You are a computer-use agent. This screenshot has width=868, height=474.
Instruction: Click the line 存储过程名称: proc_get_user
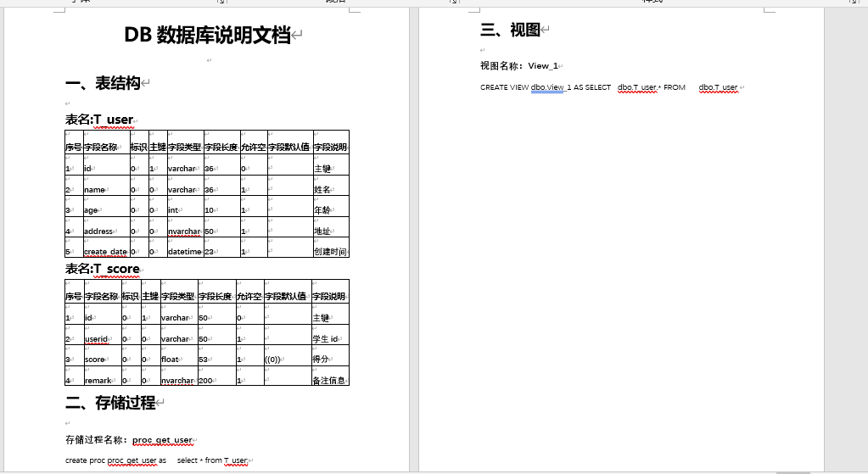tap(129, 440)
